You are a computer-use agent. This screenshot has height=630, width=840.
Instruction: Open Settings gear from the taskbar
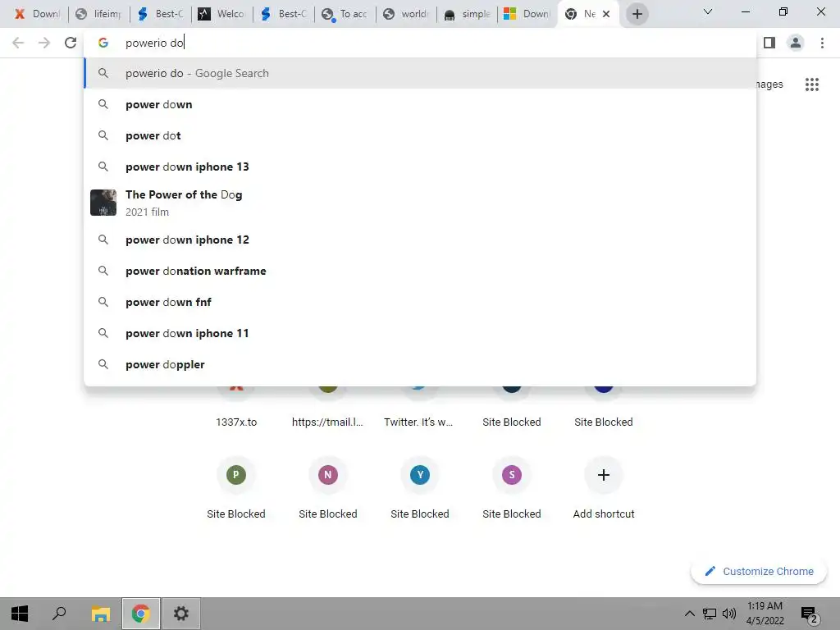tap(181, 614)
